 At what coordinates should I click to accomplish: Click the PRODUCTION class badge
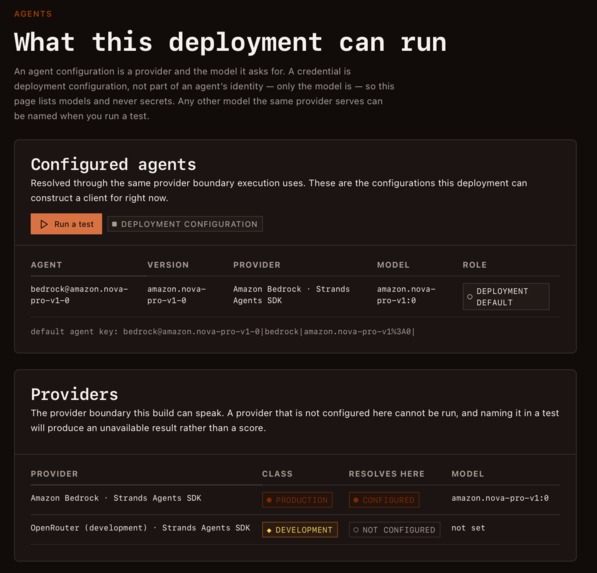(x=297, y=500)
